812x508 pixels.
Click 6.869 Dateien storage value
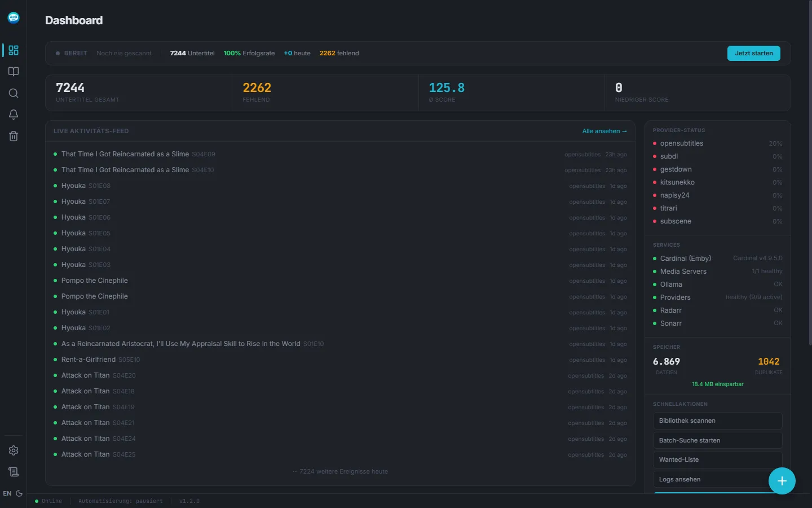[x=667, y=362]
